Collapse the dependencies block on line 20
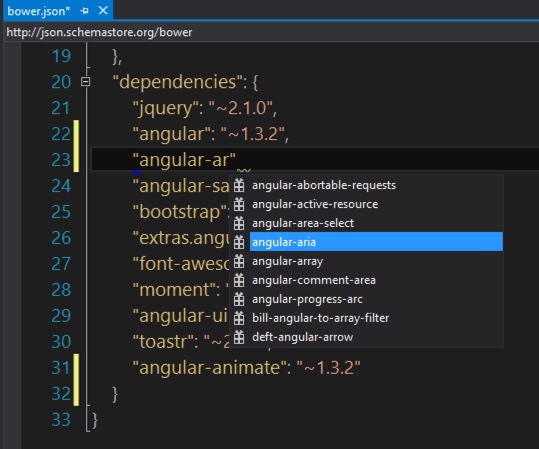This screenshot has width=539, height=449. 85,82
